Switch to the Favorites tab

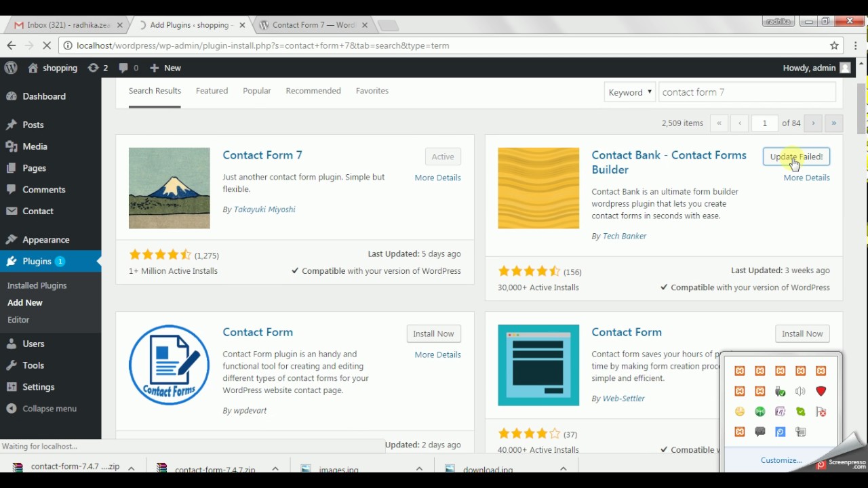[372, 91]
